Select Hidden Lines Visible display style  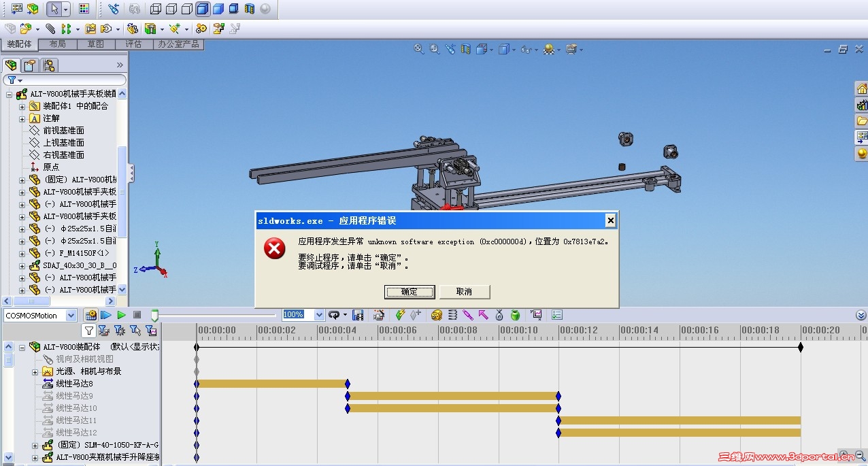point(171,9)
